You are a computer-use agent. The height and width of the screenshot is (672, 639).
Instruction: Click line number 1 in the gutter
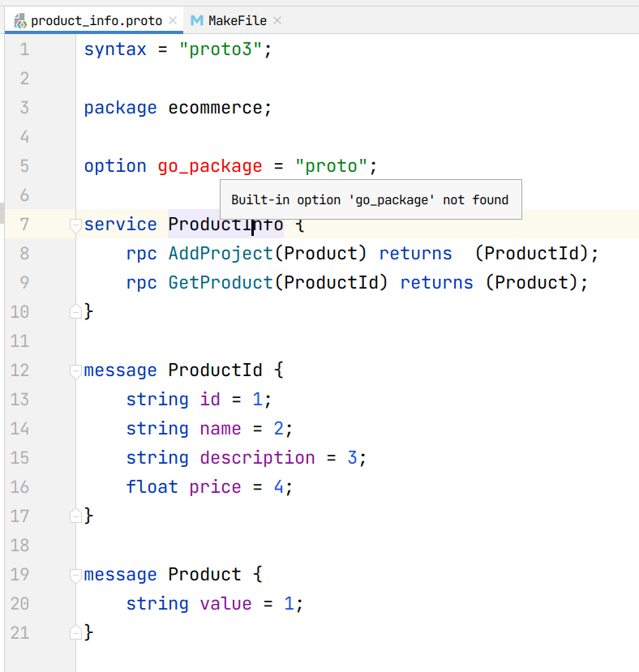24,49
